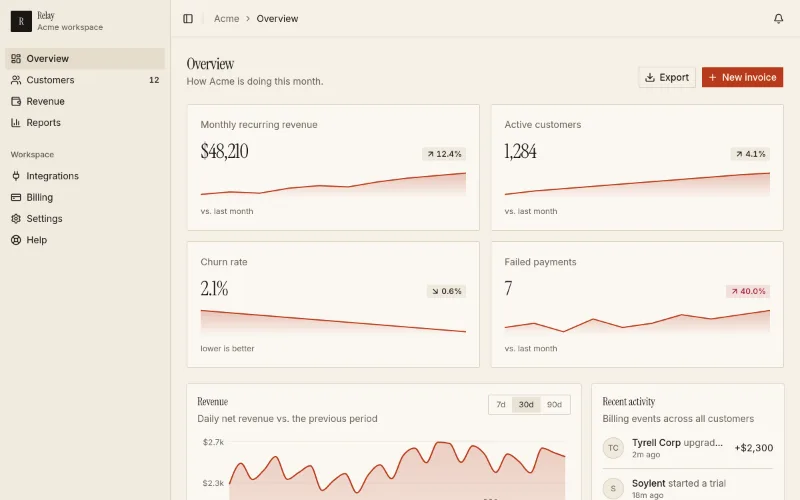Click the 2.1% churn rate value
Screen dimensions: 800x500
click(214, 288)
